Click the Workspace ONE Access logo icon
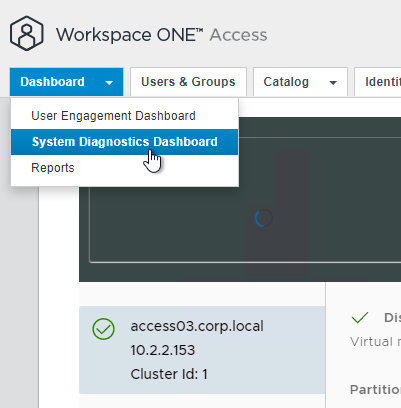This screenshot has height=408, width=401. coord(27,33)
